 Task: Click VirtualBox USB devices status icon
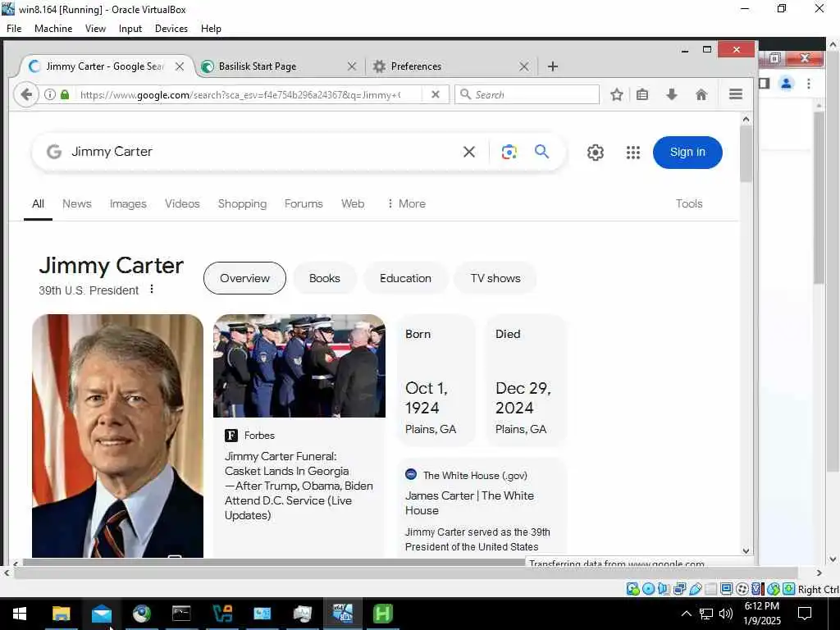click(x=696, y=589)
